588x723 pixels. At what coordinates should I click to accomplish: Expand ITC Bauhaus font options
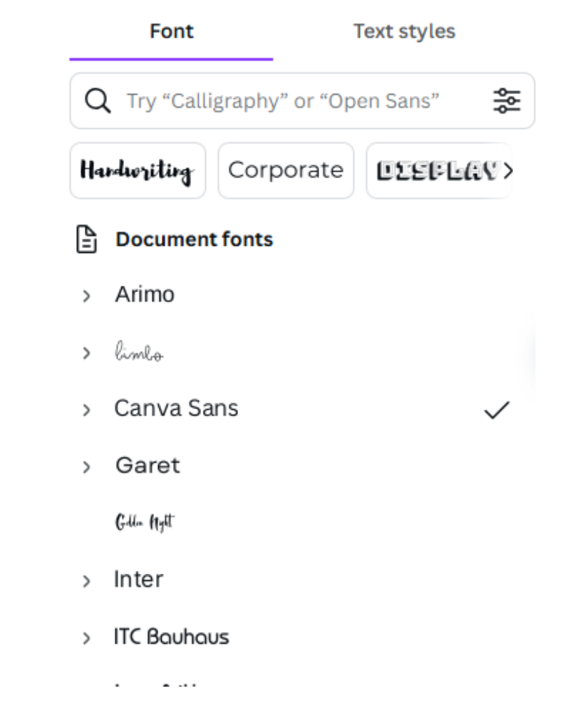pyautogui.click(x=87, y=638)
